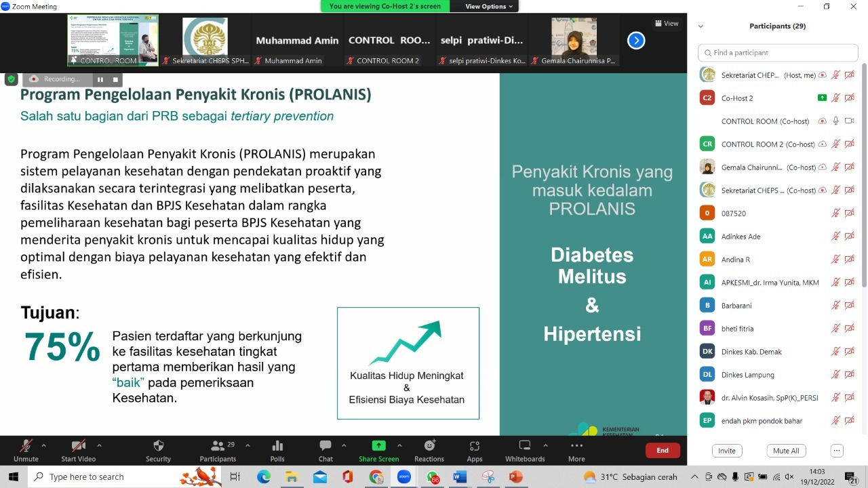Click the More three-dots toolbar icon

pos(576,446)
